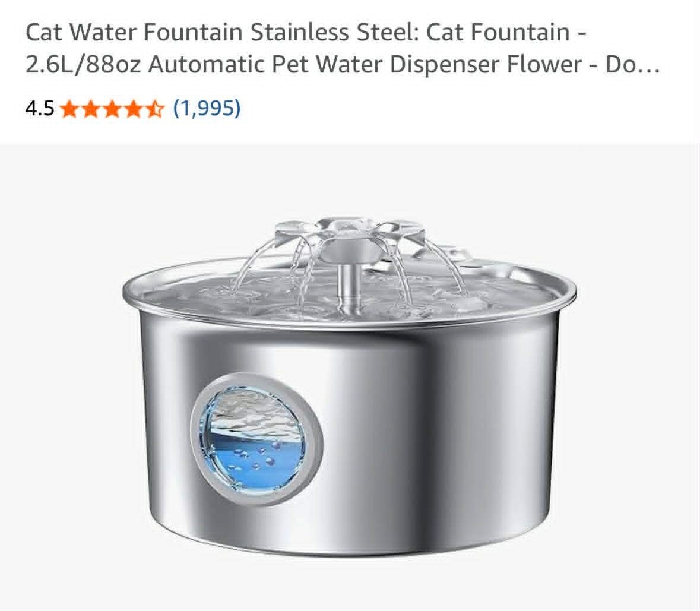Image resolution: width=700 pixels, height=611 pixels.
Task: Click the second orange rating star
Action: 91,109
